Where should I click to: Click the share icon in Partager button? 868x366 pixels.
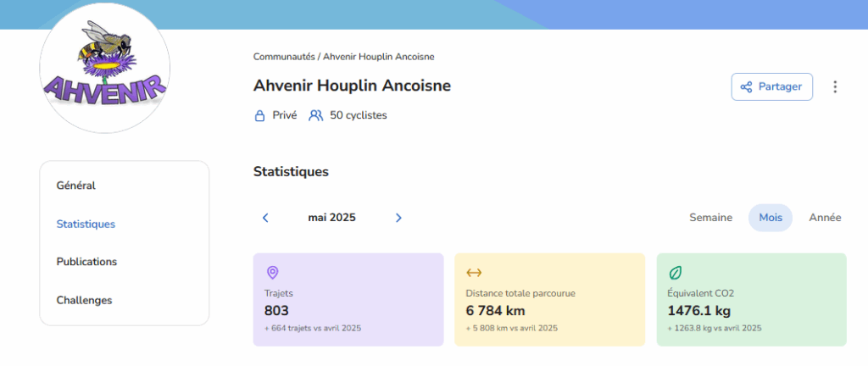click(x=746, y=86)
